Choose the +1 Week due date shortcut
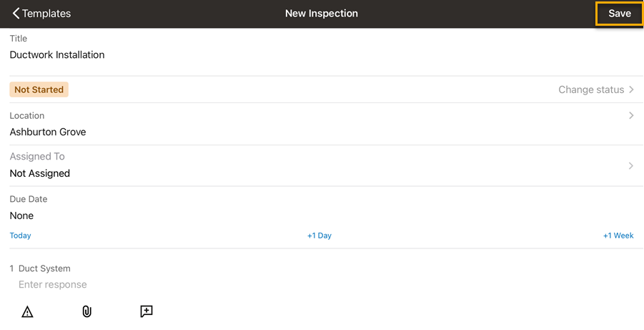This screenshot has width=644, height=330. tap(618, 236)
